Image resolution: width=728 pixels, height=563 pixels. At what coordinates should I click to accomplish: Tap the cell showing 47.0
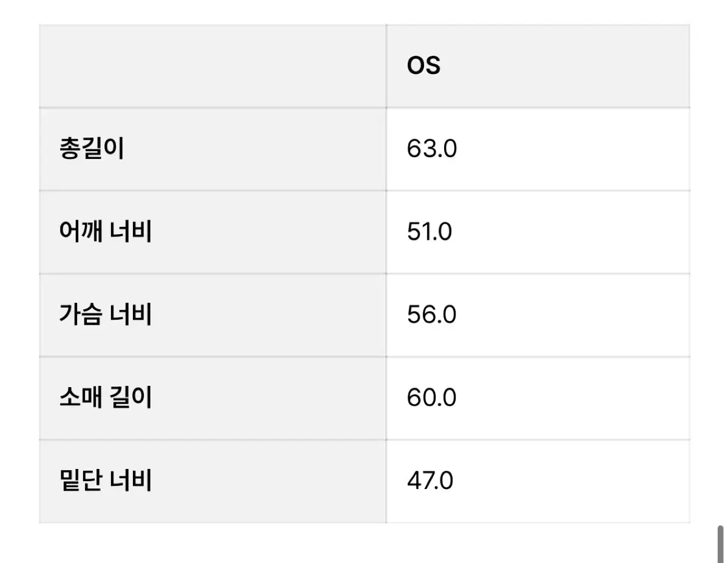(x=538, y=482)
